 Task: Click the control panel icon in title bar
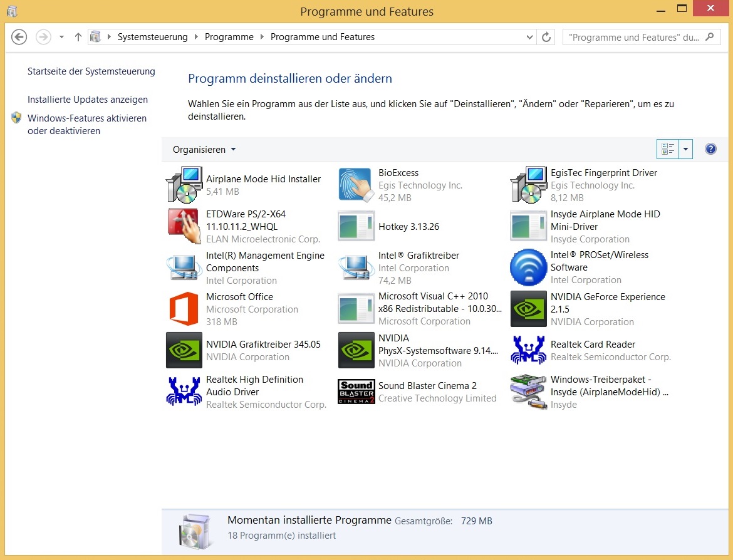point(12,11)
